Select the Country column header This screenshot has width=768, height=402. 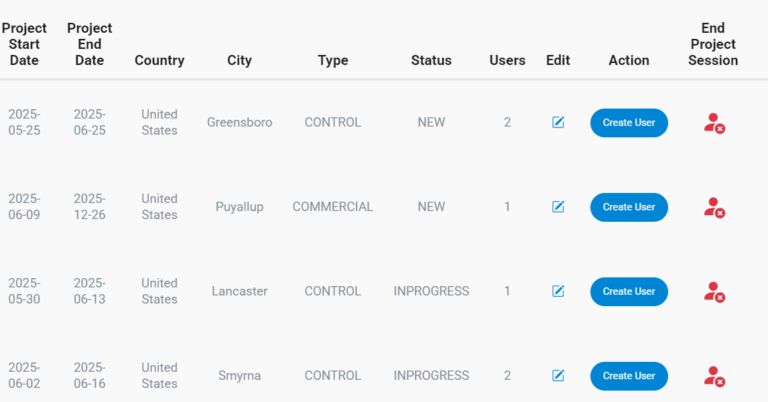159,60
